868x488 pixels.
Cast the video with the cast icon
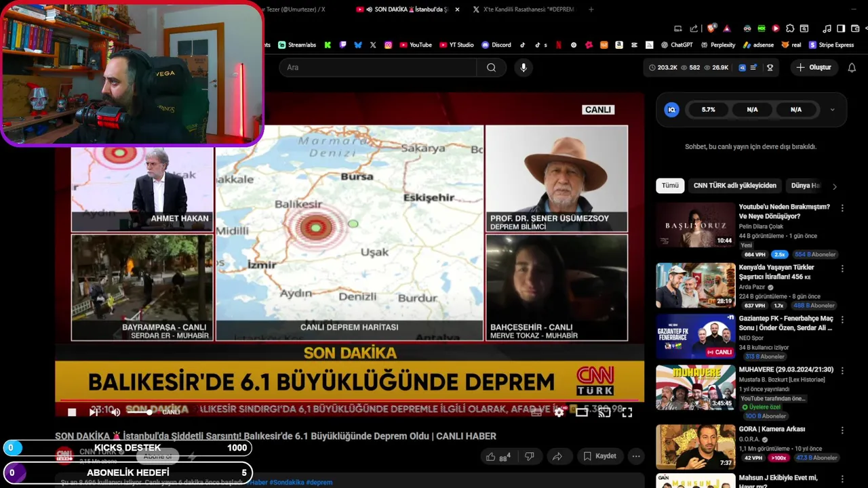point(604,412)
